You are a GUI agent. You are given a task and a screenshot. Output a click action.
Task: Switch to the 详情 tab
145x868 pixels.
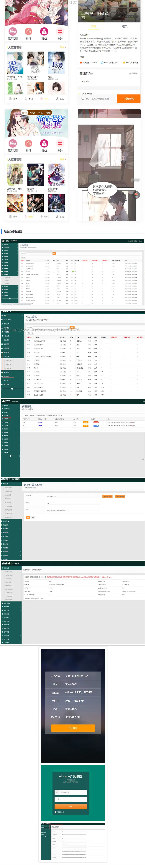coord(93,26)
